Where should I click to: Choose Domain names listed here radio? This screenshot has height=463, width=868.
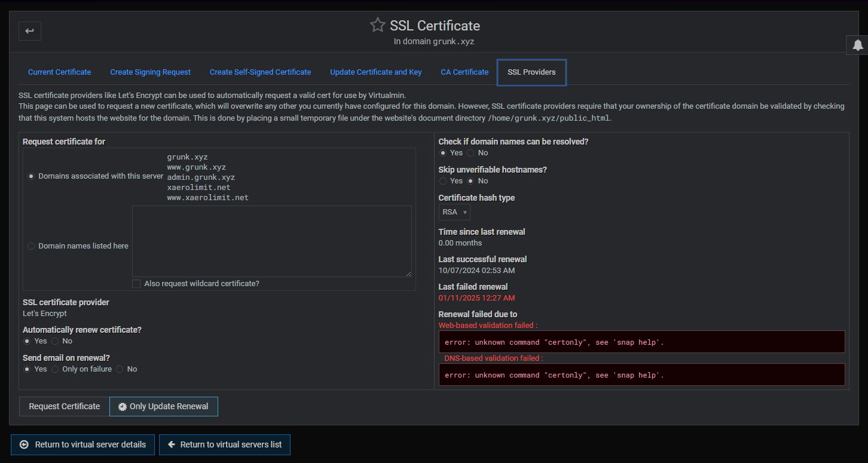click(x=31, y=246)
